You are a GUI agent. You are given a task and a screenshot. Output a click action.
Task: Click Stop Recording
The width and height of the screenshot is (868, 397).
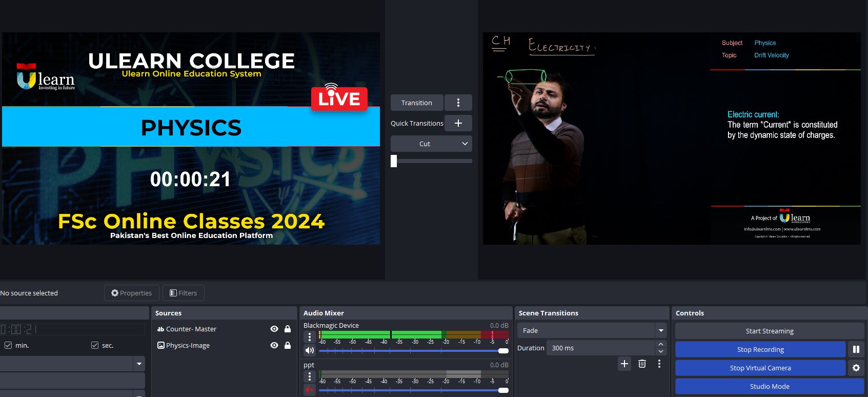[x=760, y=349]
